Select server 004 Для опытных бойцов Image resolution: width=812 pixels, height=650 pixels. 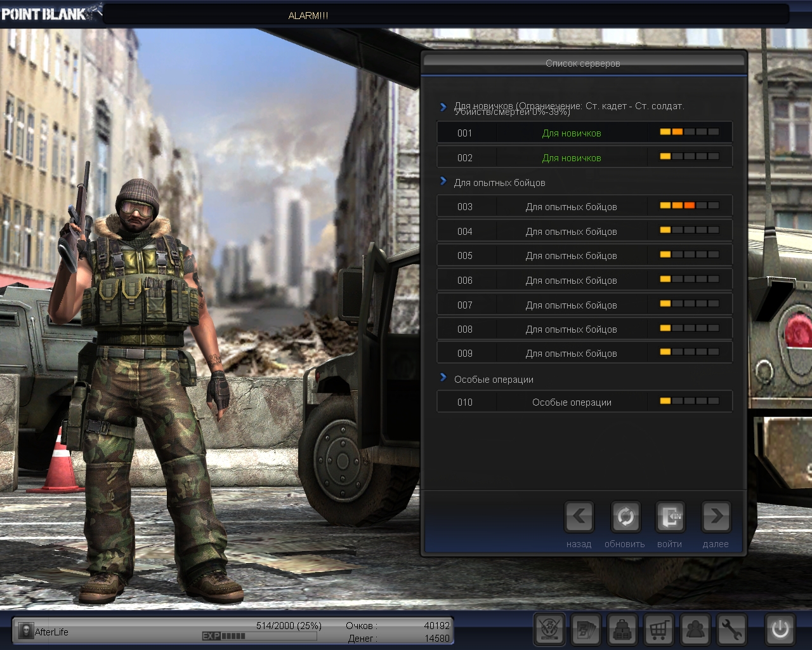coord(584,231)
